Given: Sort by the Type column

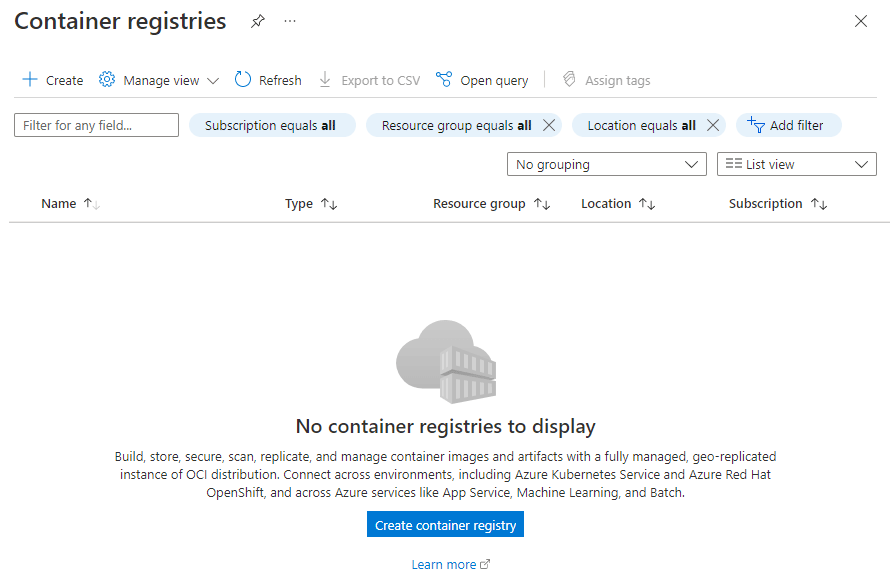Looking at the screenshot, I should coord(329,204).
